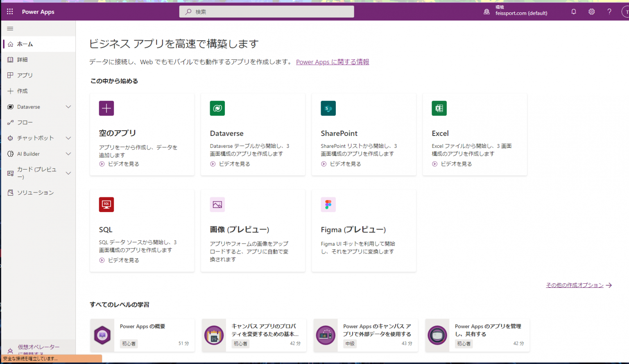Viewport: 629px width, 364px height.
Task: Select the Figma (プレビュー) tile icon
Action: pos(328,204)
